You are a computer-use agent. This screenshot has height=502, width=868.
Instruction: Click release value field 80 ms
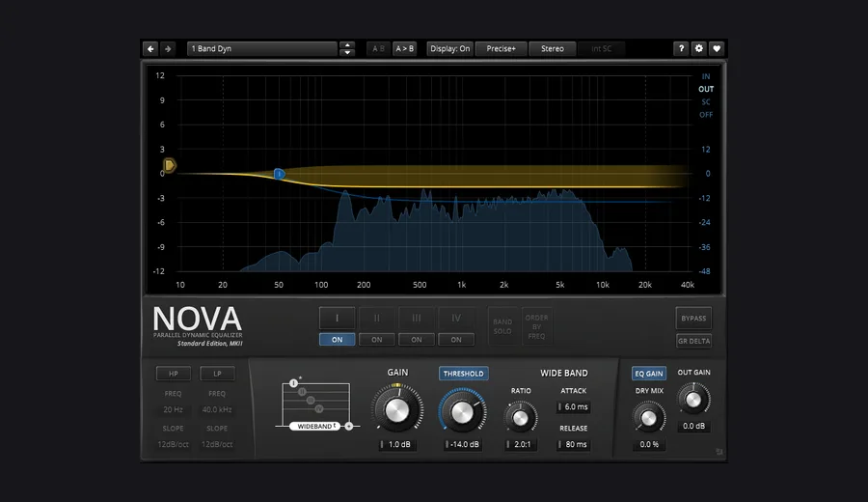click(574, 444)
